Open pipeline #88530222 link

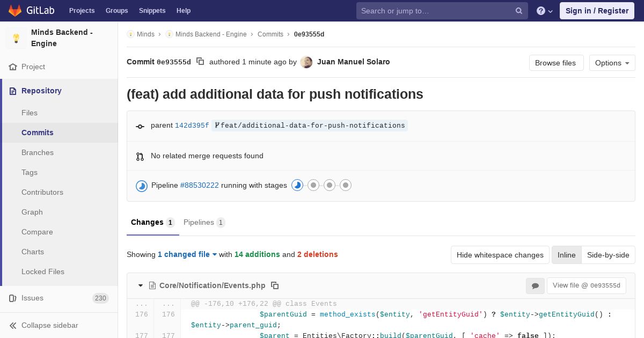pyautogui.click(x=199, y=185)
